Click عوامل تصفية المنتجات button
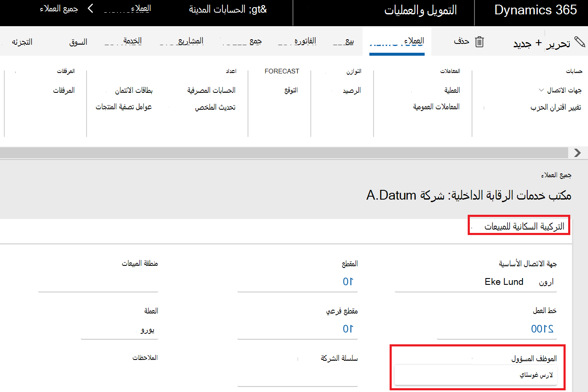Viewport: 588px width, 392px height. click(124, 107)
